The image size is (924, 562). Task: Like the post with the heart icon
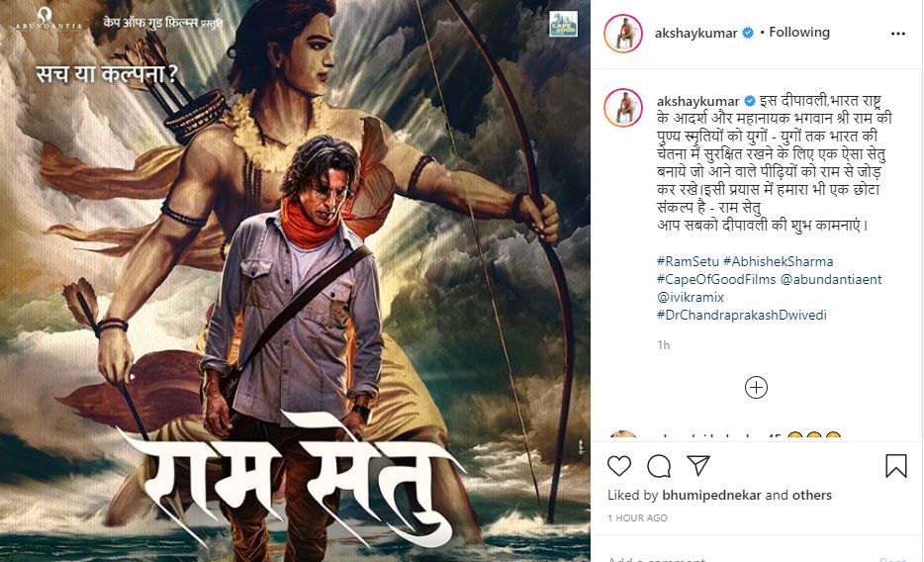pyautogui.click(x=618, y=466)
